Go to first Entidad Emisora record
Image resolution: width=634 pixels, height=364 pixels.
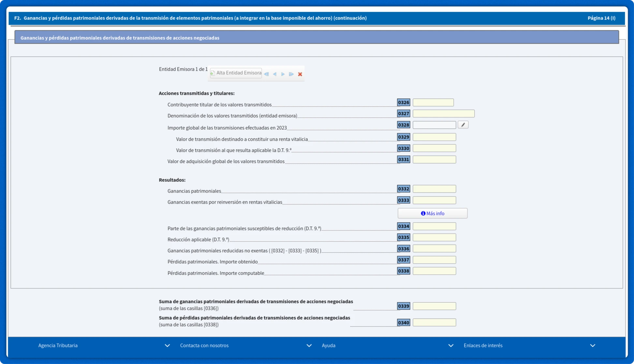pyautogui.click(x=266, y=74)
